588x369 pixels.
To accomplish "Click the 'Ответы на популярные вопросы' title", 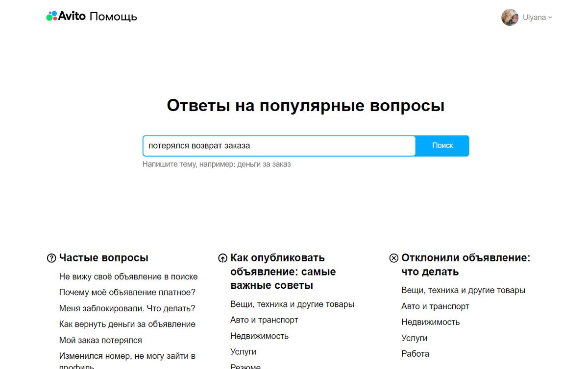I will (x=306, y=106).
